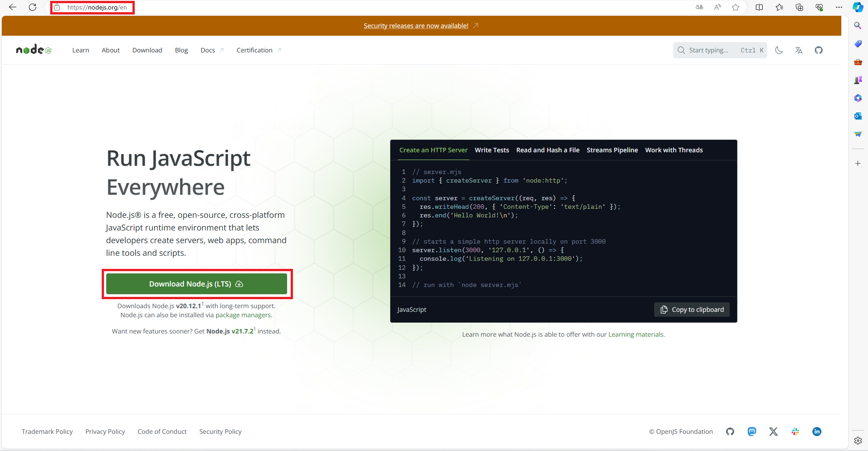Open the About menu item
The width and height of the screenshot is (868, 451).
111,50
